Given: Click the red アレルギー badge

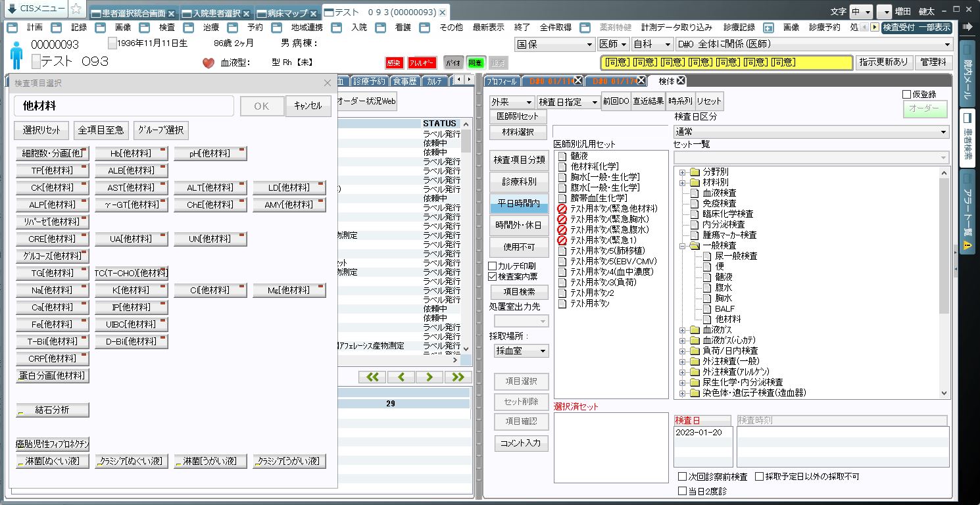Looking at the screenshot, I should click(422, 62).
